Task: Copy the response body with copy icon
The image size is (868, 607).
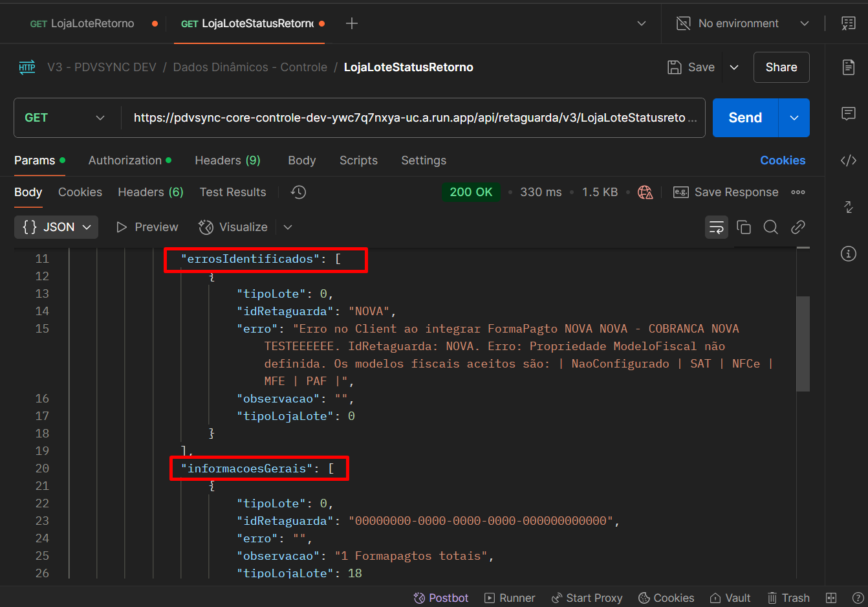Action: click(744, 227)
